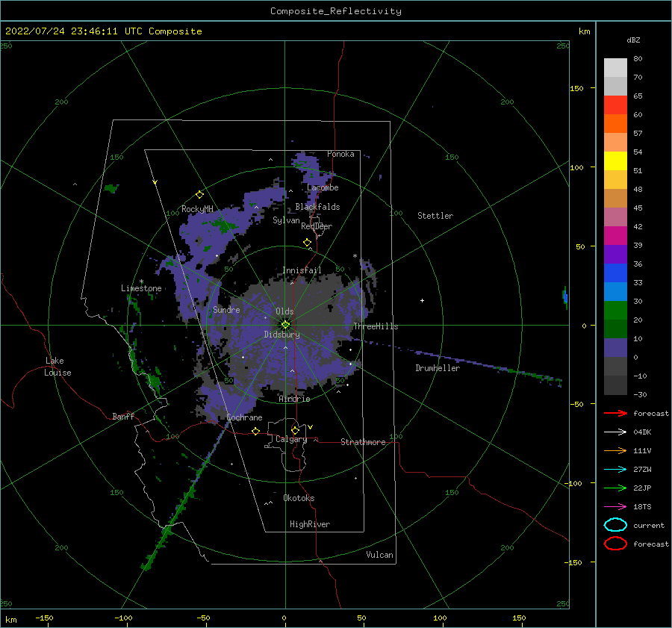Click the Strathmore label

click(x=363, y=442)
